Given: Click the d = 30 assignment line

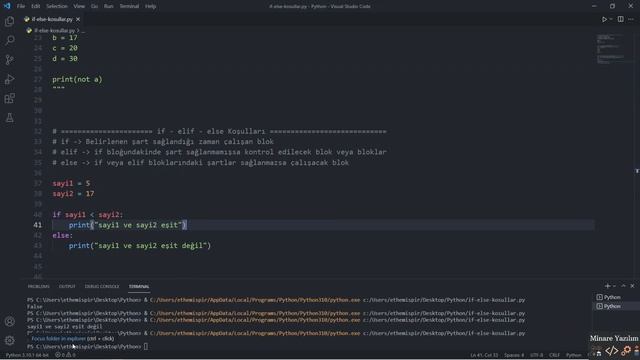Looking at the screenshot, I should click(65, 58).
